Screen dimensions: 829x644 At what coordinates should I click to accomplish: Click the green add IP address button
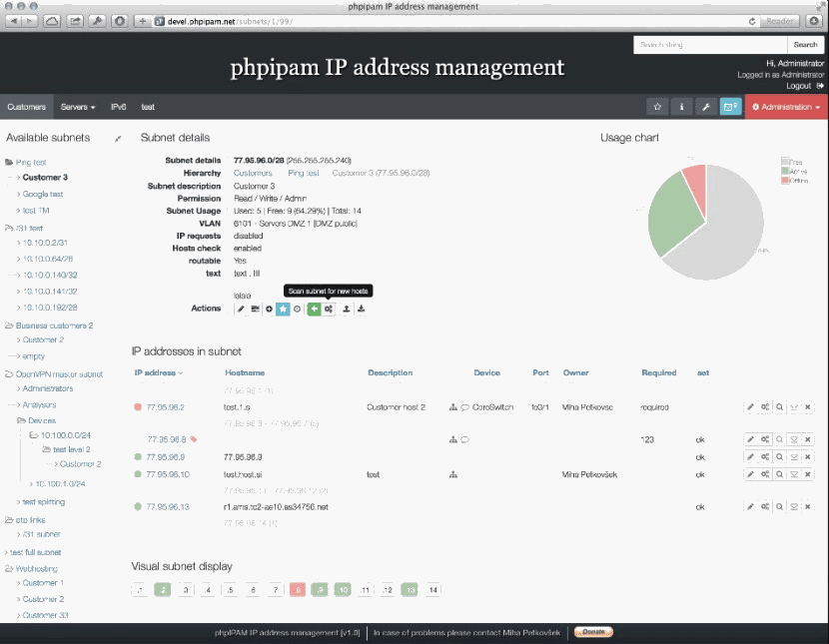pos(314,310)
